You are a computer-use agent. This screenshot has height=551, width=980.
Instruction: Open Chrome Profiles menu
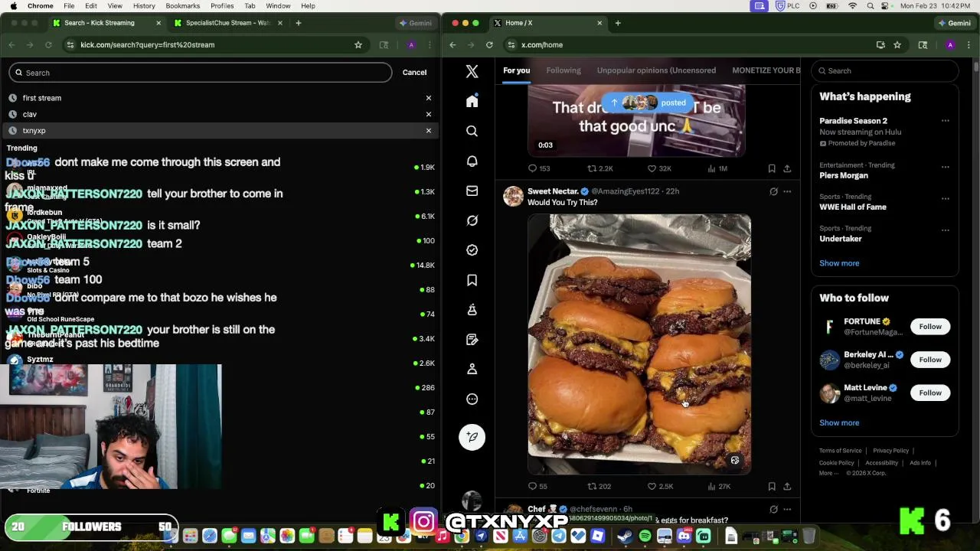point(222,5)
